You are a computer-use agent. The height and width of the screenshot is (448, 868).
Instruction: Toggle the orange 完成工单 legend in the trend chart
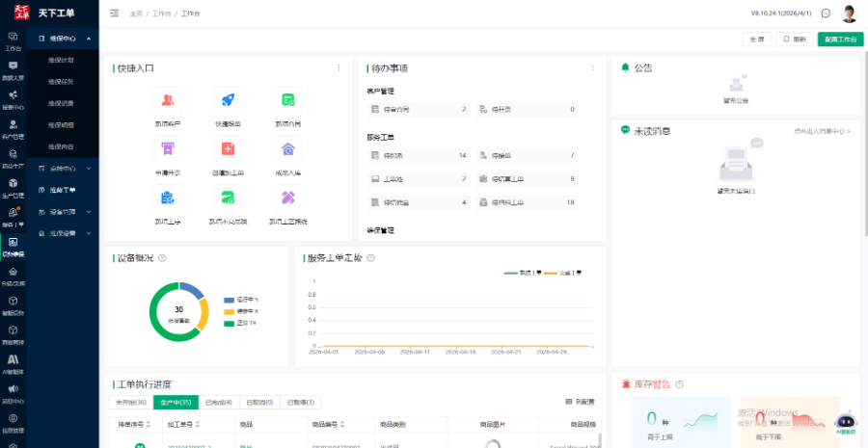point(562,273)
